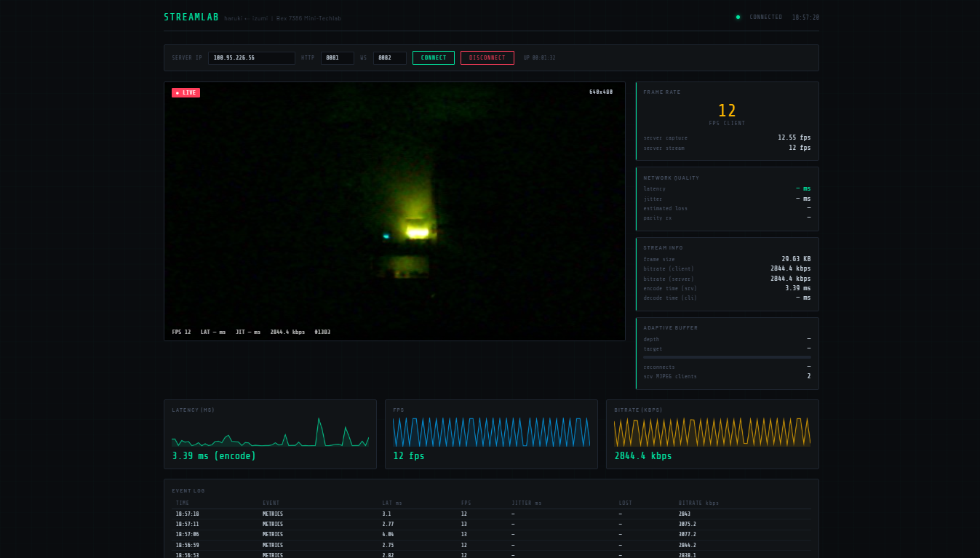Click the encode time 3.39 ms value
This screenshot has height=558, width=980.
click(x=798, y=288)
